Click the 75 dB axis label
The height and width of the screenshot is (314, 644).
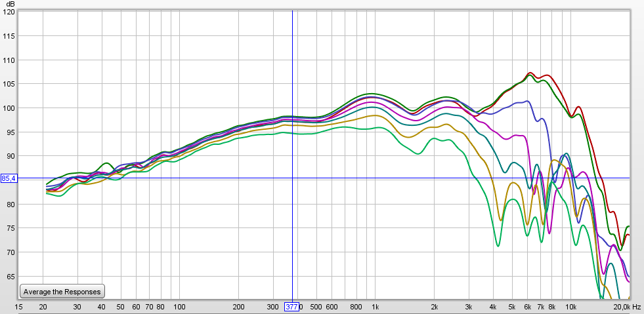[x=11, y=228]
